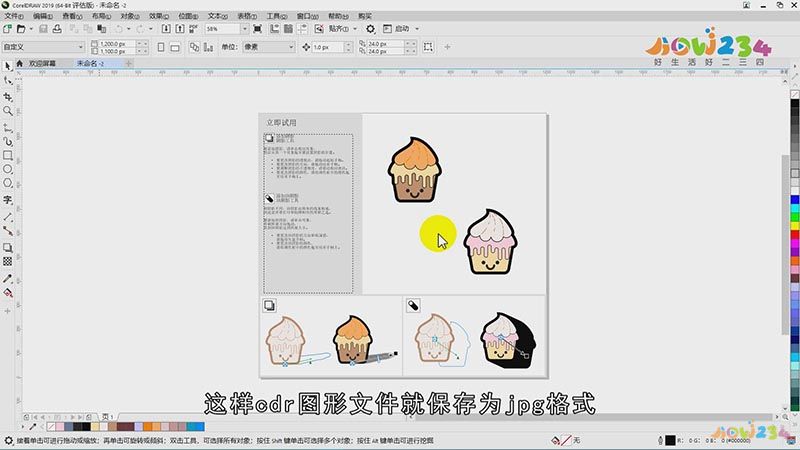Expand the units 像素 dropdown
Screen dimensions: 800x450
(x=291, y=47)
